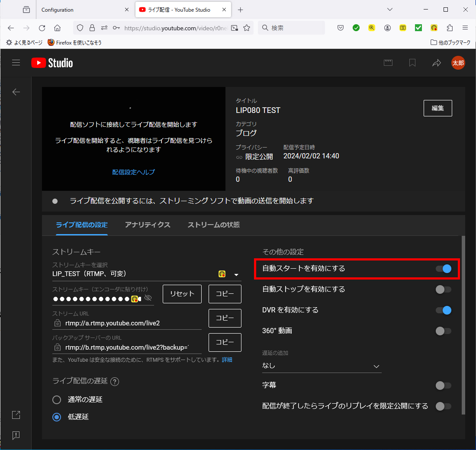Click the green checkmark circle extension icon

[x=356, y=28]
